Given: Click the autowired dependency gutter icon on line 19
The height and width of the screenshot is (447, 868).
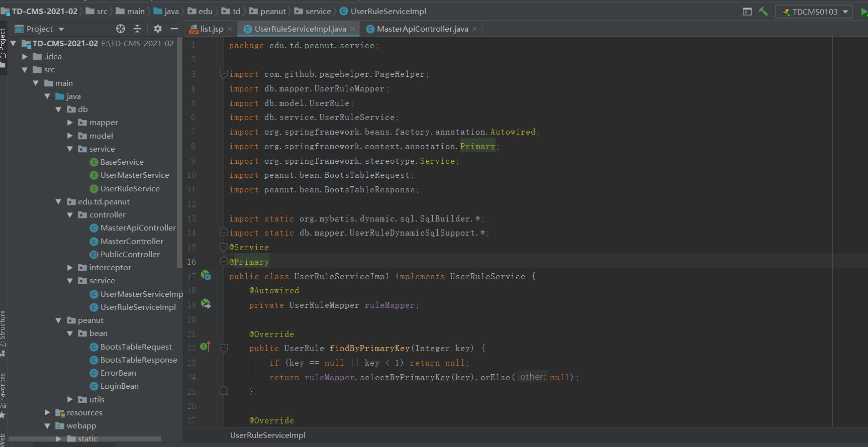Looking at the screenshot, I should tap(206, 304).
